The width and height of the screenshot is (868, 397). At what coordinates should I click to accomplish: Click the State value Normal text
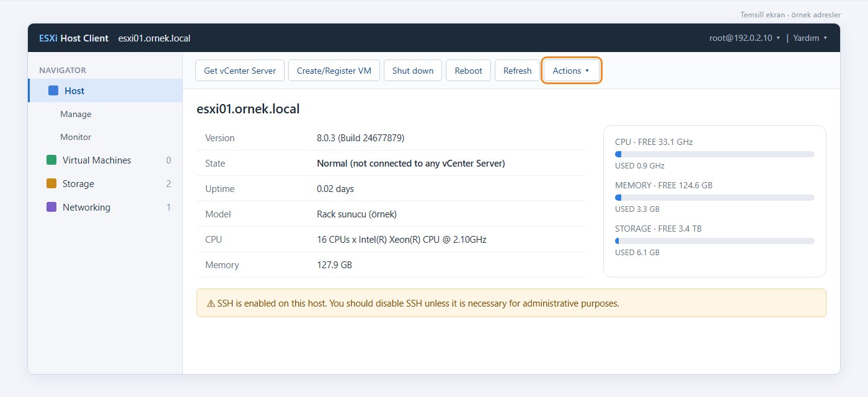pyautogui.click(x=411, y=164)
